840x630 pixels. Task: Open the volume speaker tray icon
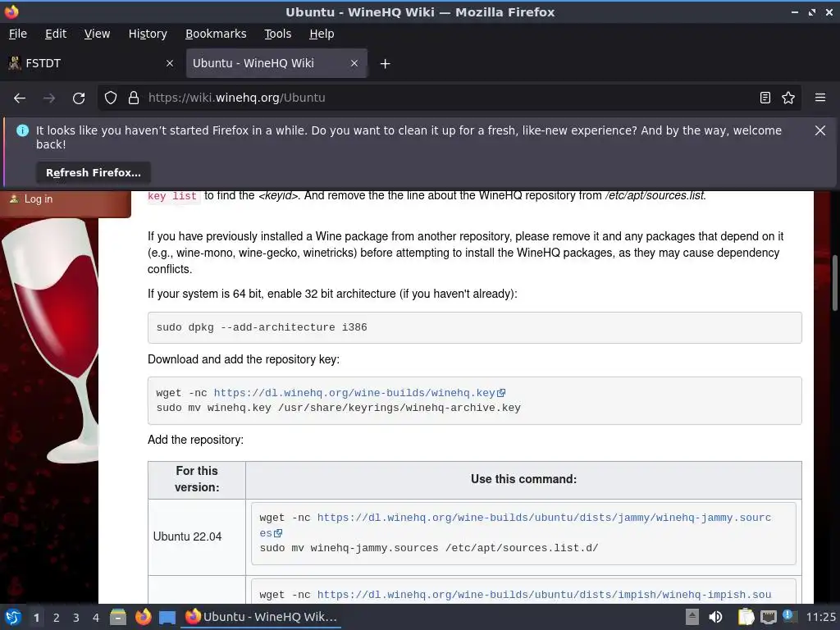pyautogui.click(x=715, y=617)
